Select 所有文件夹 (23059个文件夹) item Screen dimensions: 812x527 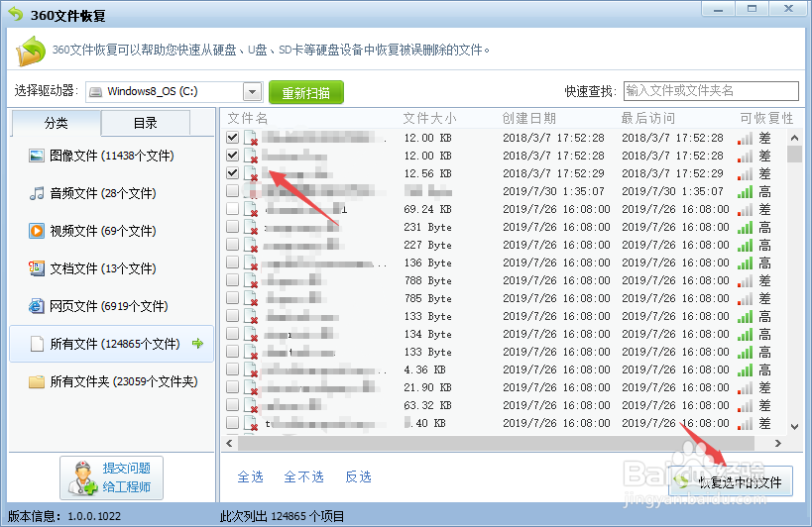click(113, 381)
